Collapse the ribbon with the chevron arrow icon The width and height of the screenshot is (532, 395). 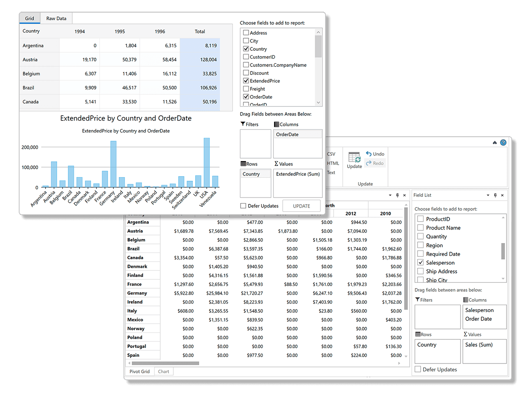(x=494, y=142)
